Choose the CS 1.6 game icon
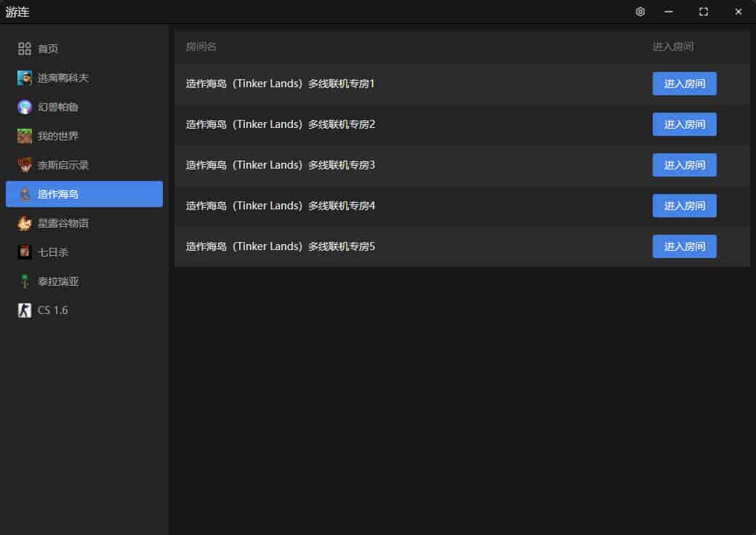 tap(25, 310)
